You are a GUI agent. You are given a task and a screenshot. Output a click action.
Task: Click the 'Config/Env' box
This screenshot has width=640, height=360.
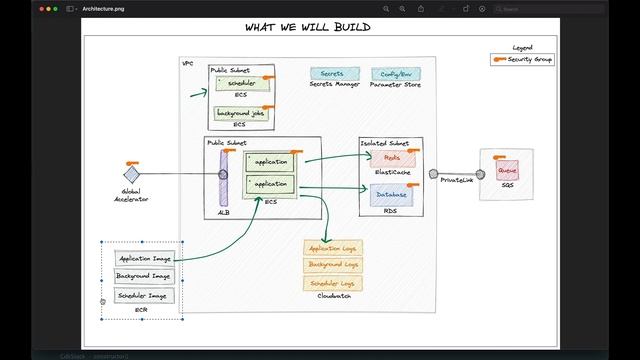pyautogui.click(x=396, y=74)
